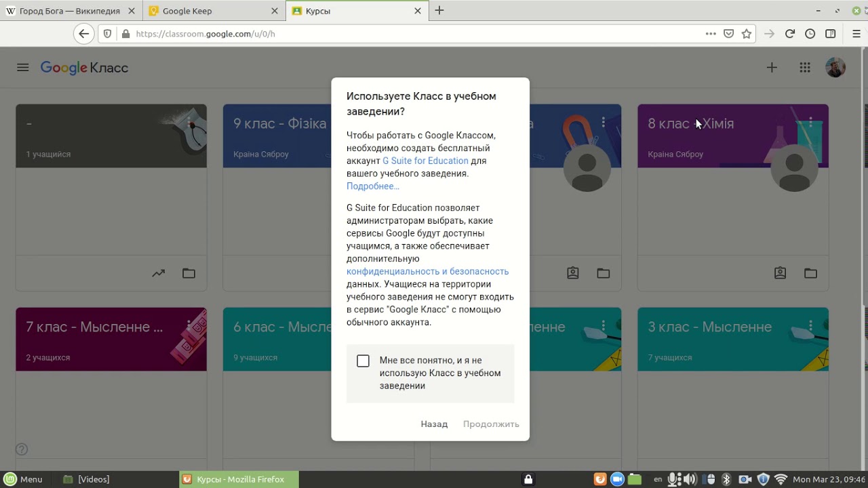
Task: Click the site padlock icon
Action: 125,34
